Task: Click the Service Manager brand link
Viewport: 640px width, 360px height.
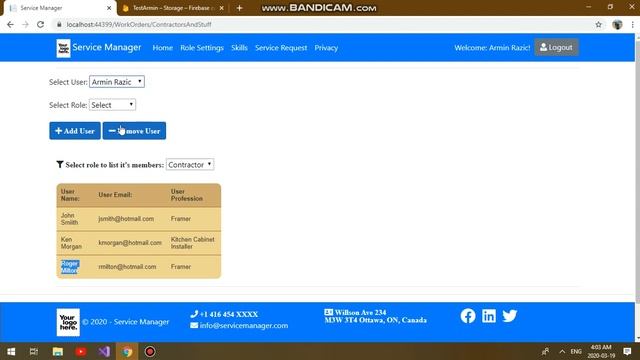Action: pos(107,47)
